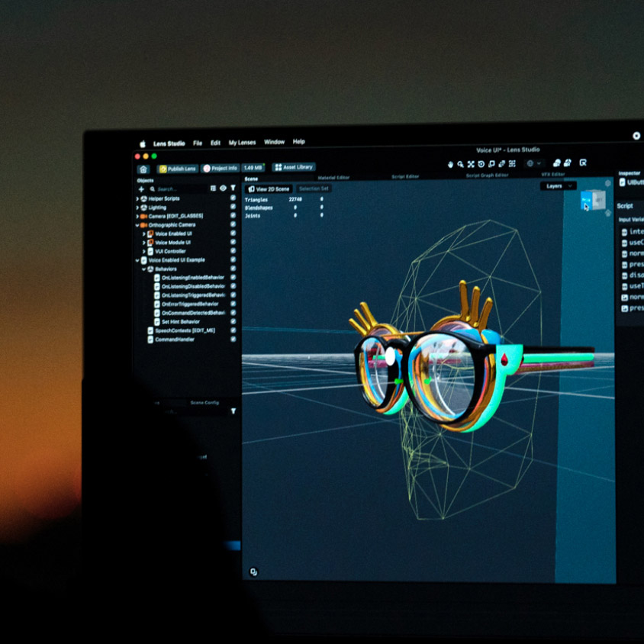Click the Objects panel list view icon

click(x=213, y=188)
